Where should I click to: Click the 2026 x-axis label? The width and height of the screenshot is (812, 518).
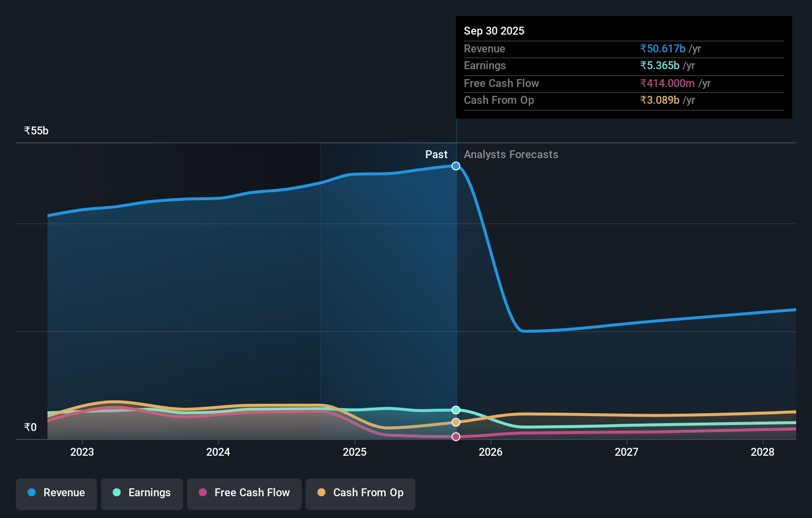[x=491, y=452]
